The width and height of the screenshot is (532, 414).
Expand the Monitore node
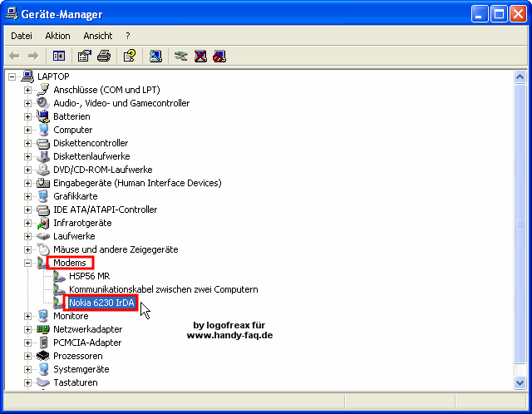(27, 316)
